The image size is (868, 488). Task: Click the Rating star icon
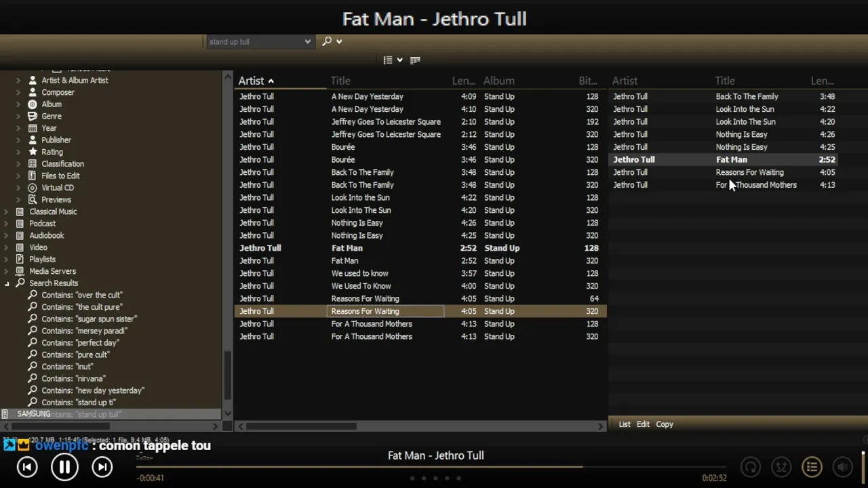point(32,152)
